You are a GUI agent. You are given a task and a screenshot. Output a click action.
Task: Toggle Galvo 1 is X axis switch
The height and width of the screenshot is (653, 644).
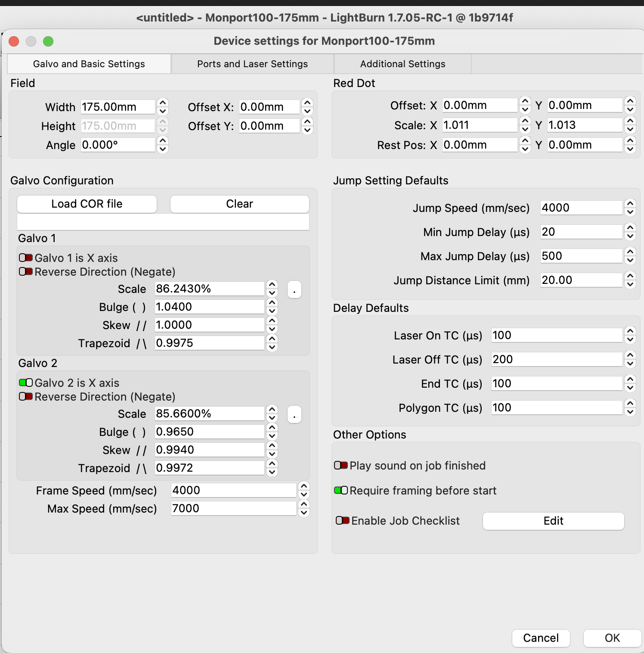click(26, 258)
